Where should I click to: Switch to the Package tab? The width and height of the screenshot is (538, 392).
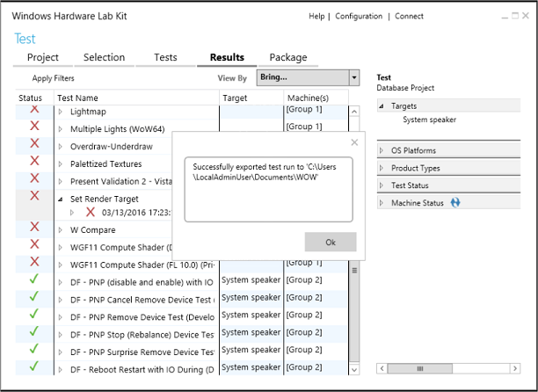[288, 57]
